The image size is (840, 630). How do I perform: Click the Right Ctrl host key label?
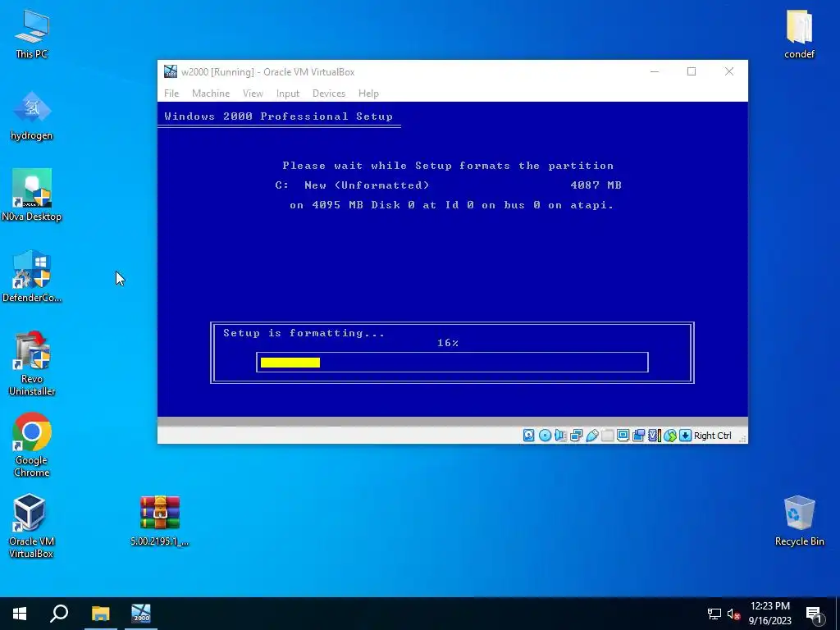click(x=713, y=436)
